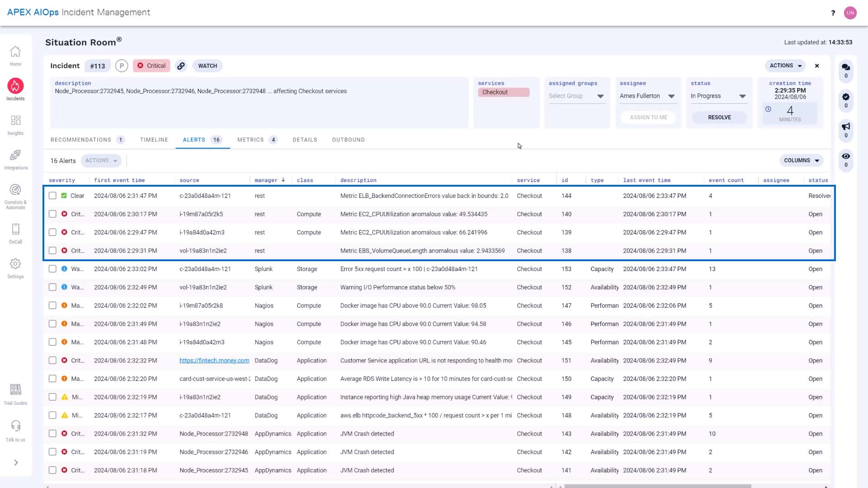Sort by the first event time header
The image size is (868, 488).
[x=119, y=180]
